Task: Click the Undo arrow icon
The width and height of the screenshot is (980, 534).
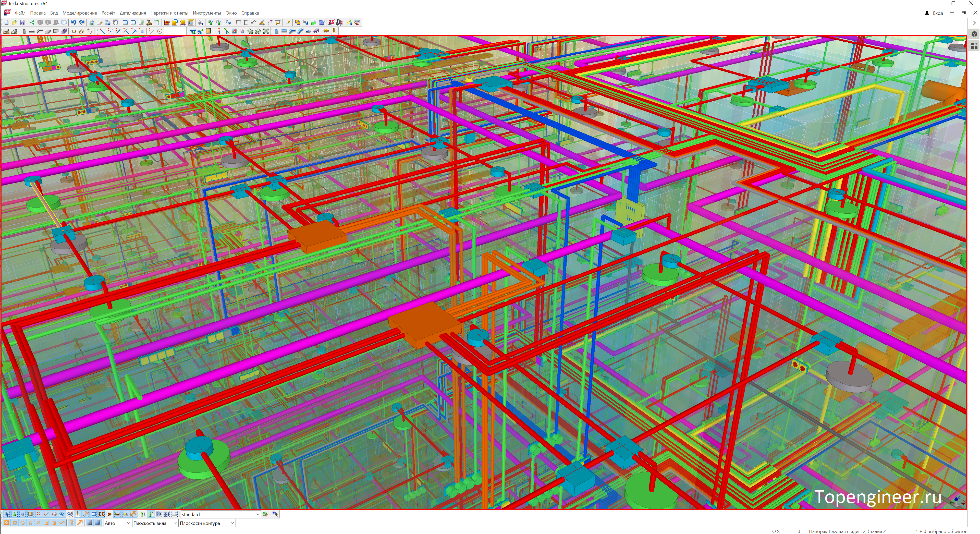Action: pos(73,22)
